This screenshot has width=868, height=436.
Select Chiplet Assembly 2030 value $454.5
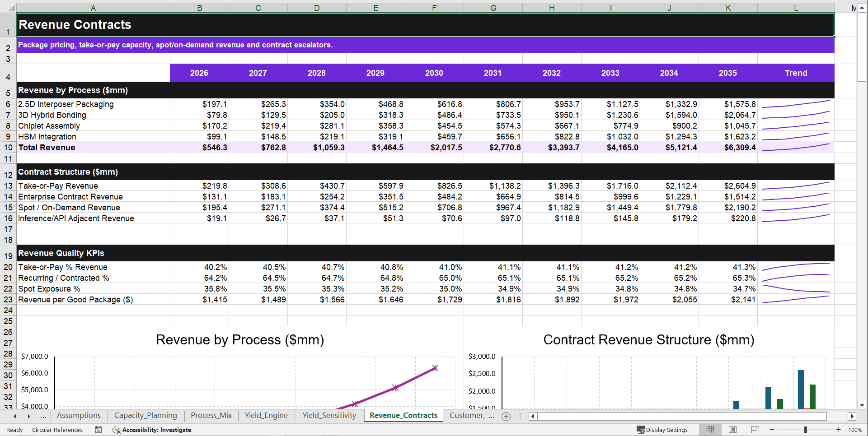434,126
